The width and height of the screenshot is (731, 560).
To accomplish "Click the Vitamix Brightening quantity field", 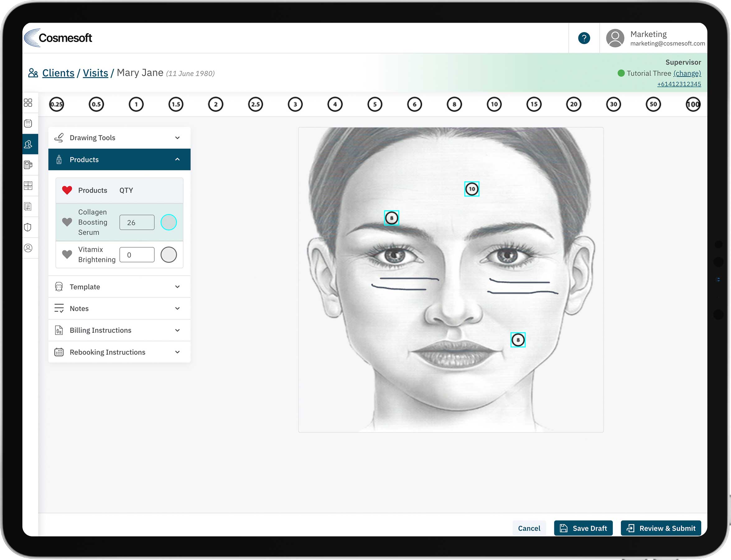I will coord(137,255).
